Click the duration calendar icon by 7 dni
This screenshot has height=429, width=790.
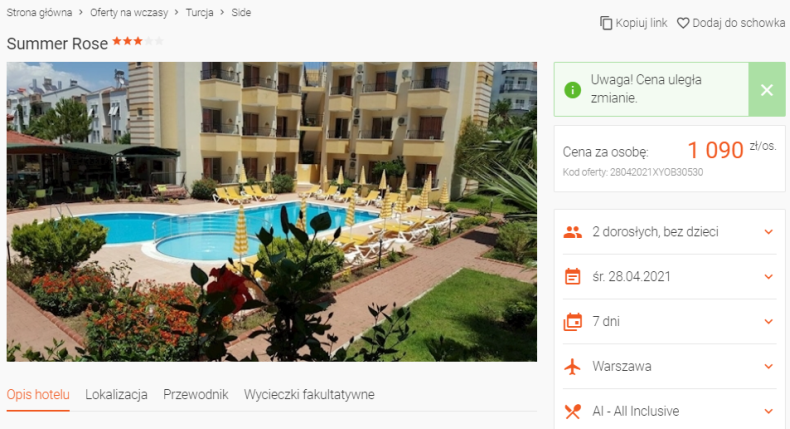coord(573,322)
